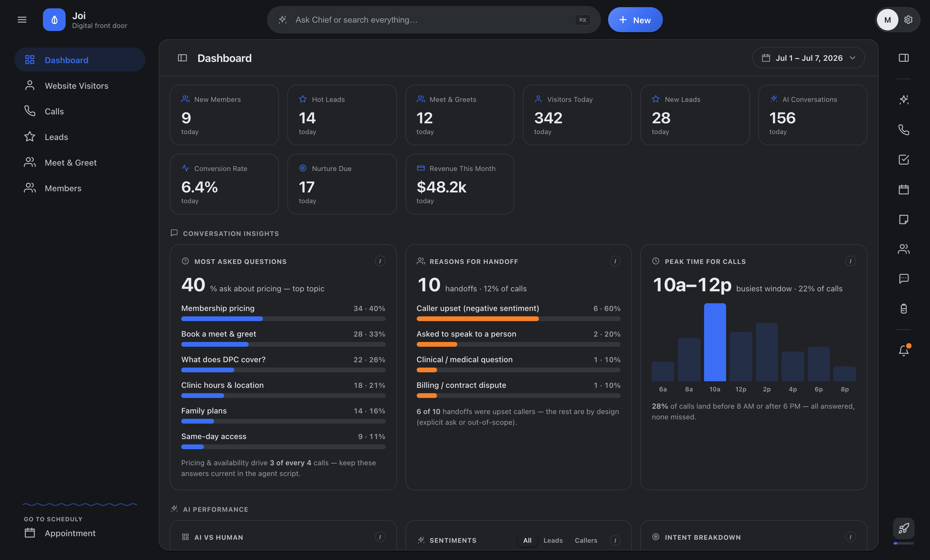Open Calls in sidebar
The image size is (930, 560).
coord(80,111)
